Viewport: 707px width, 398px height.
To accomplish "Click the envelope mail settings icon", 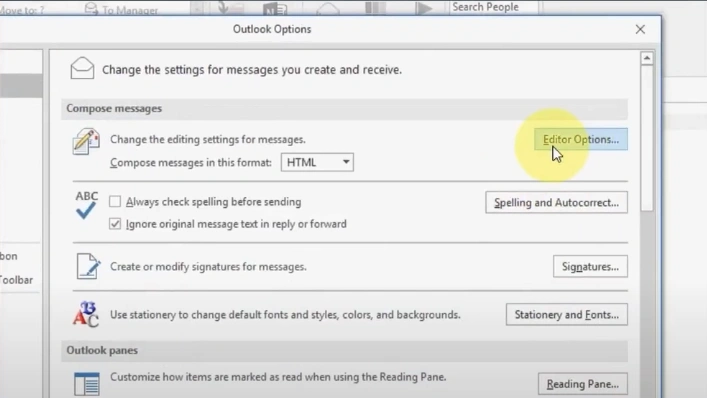I will coord(83,69).
